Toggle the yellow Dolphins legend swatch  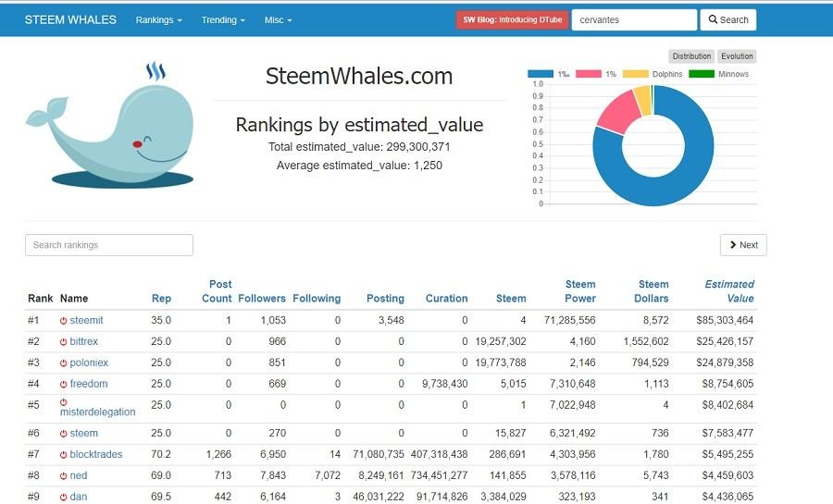tap(635, 74)
